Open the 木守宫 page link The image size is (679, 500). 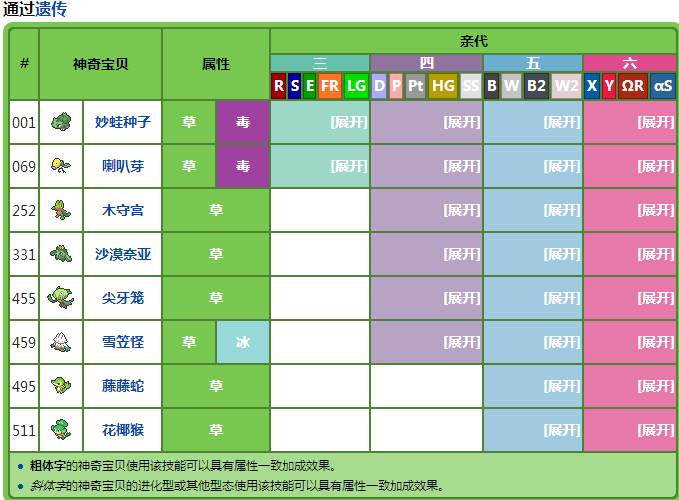(x=123, y=210)
